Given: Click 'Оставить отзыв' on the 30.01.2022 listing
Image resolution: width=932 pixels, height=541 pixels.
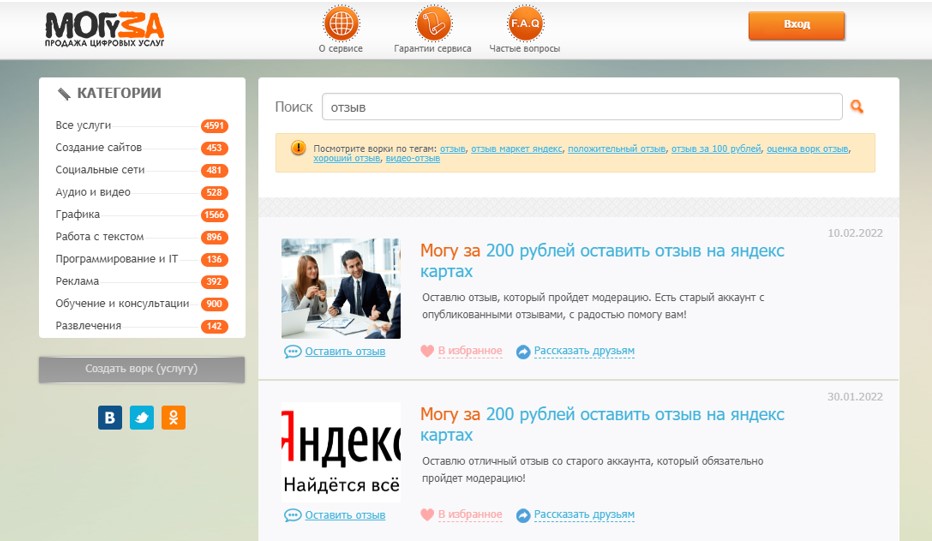Looking at the screenshot, I should click(x=345, y=515).
